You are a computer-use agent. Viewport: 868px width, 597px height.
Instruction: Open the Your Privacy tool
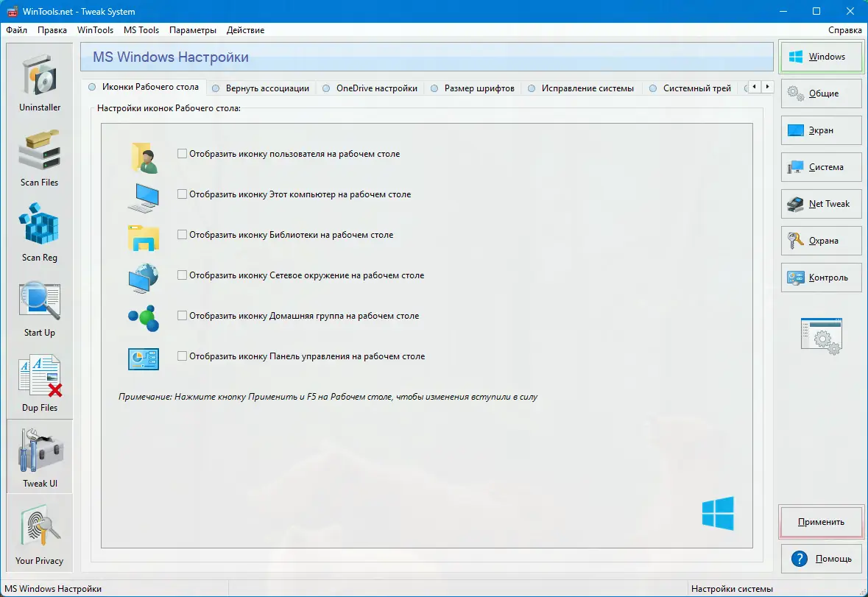point(39,534)
